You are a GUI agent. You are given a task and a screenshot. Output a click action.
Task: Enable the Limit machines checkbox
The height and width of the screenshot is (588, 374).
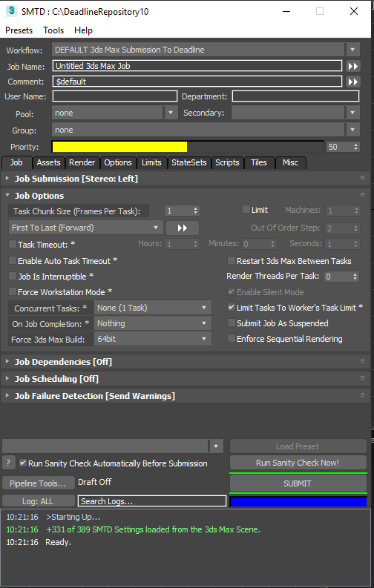[246, 210]
